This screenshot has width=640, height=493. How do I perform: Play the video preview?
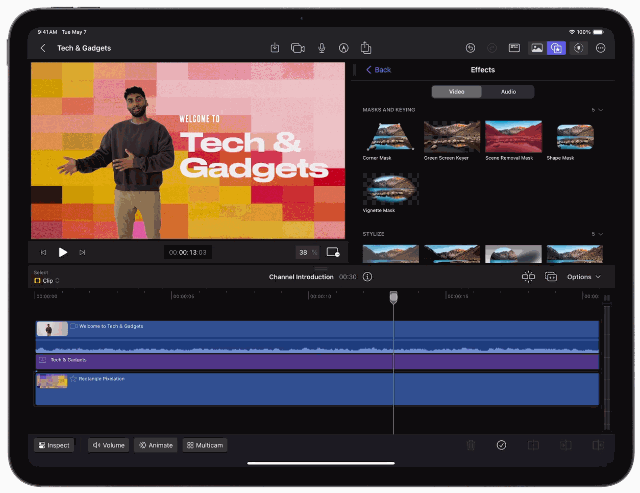62,253
